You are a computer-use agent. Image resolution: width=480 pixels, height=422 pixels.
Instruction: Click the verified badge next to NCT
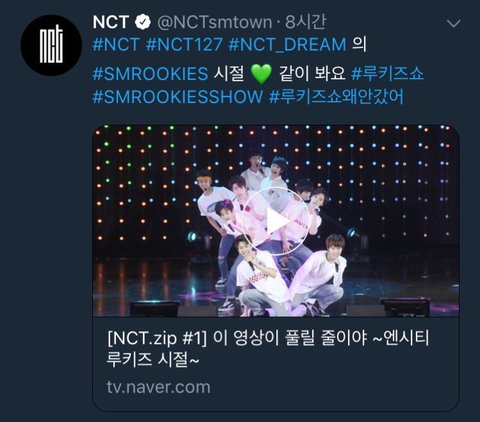tap(143, 22)
